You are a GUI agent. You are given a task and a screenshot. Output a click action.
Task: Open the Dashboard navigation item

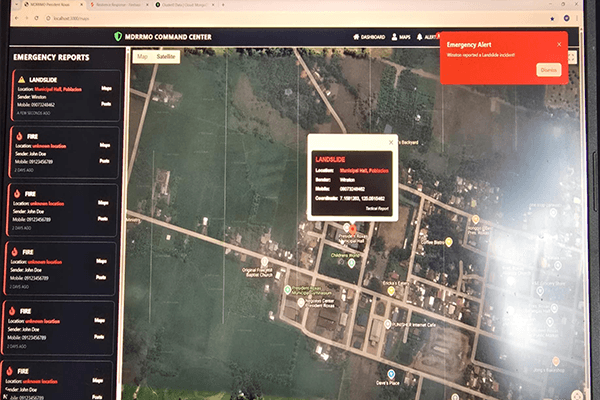[x=369, y=37]
